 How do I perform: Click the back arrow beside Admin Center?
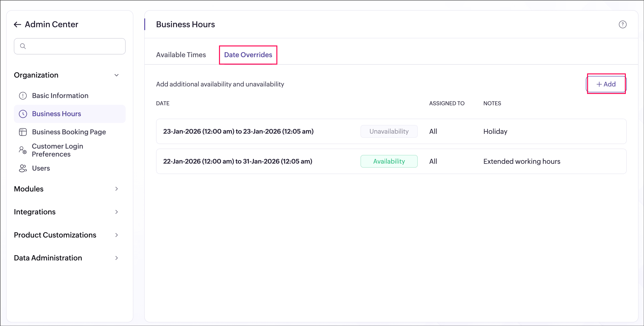pos(17,25)
